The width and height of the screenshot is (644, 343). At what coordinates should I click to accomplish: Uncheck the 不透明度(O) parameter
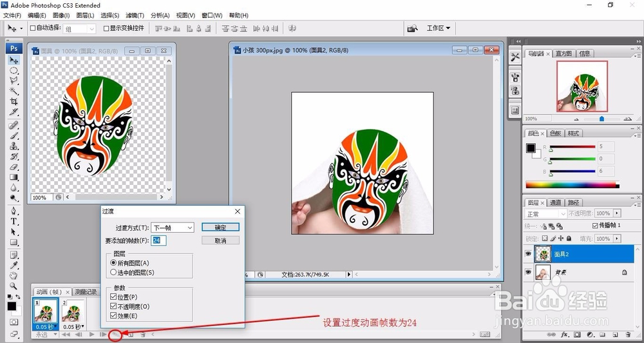pos(113,306)
